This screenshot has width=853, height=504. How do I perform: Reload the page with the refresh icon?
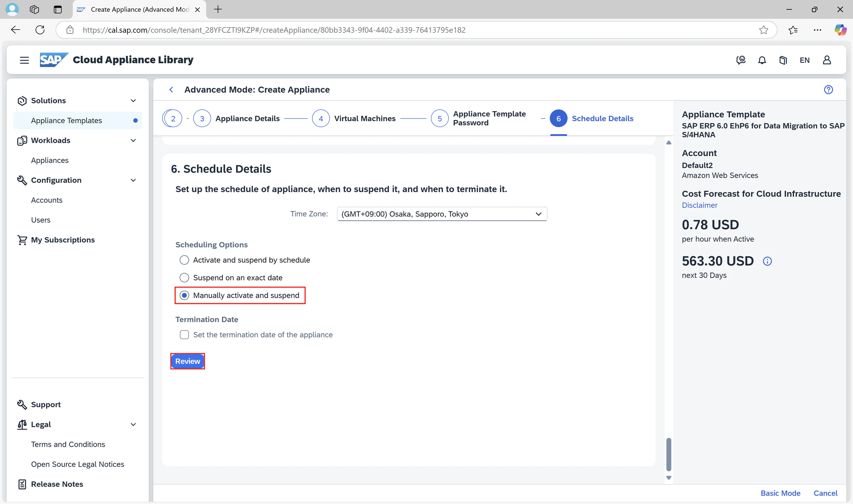40,30
